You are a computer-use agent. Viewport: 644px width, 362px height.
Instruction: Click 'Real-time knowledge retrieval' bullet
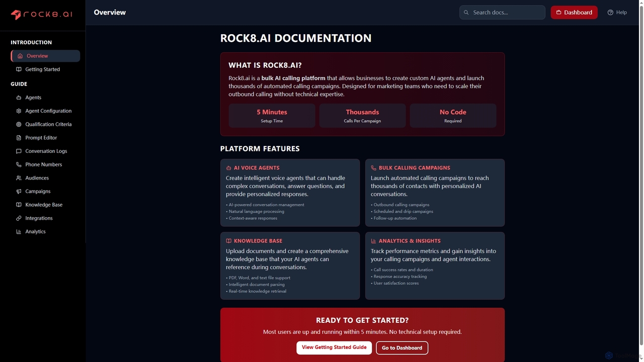click(256, 291)
